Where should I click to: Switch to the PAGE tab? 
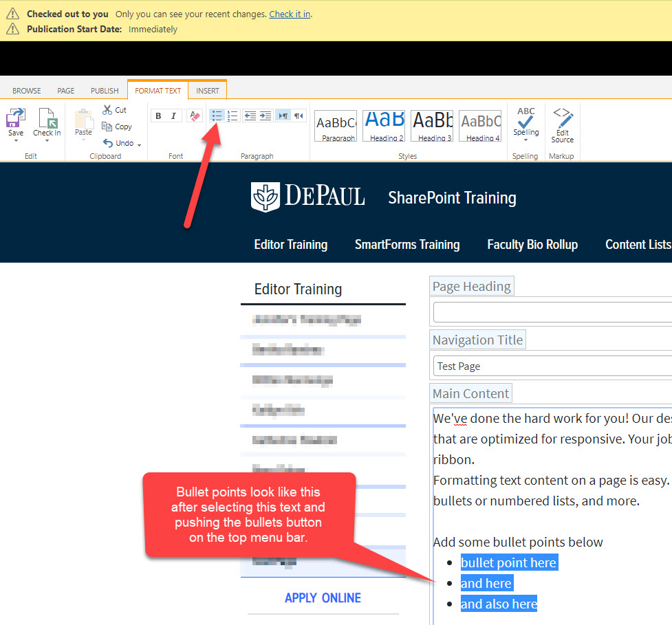[x=65, y=91]
